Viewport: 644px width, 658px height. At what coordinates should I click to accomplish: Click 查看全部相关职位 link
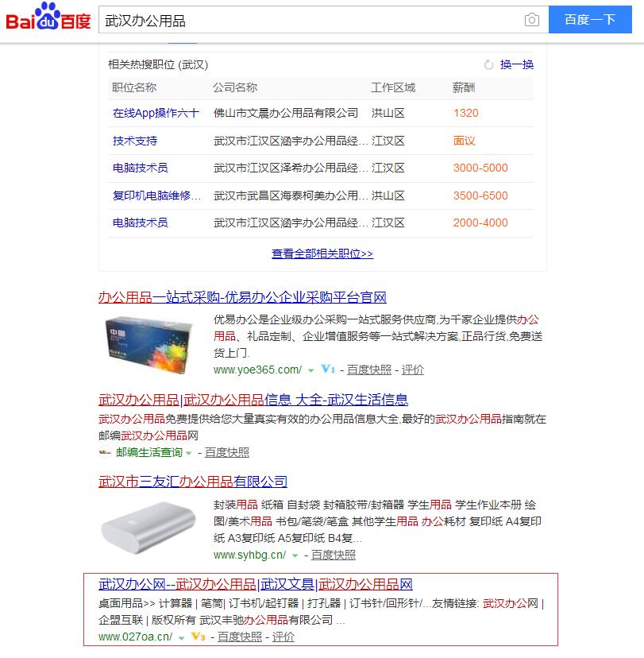pos(322,254)
